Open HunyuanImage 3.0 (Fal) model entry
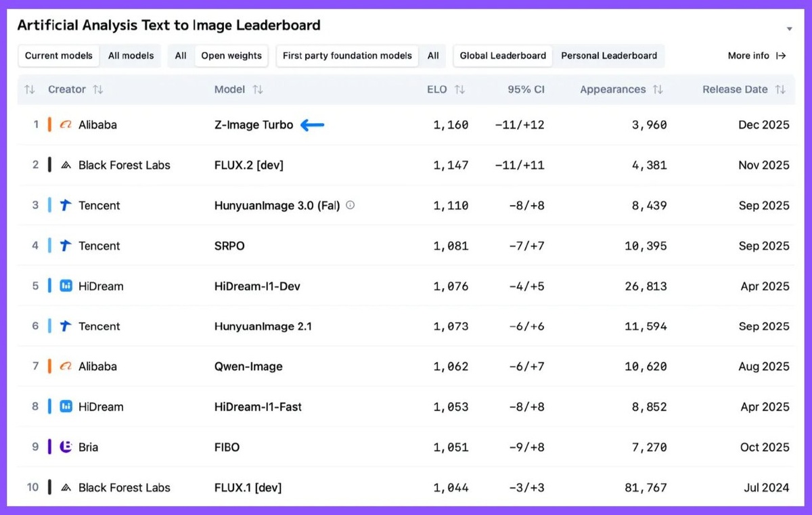 [277, 205]
